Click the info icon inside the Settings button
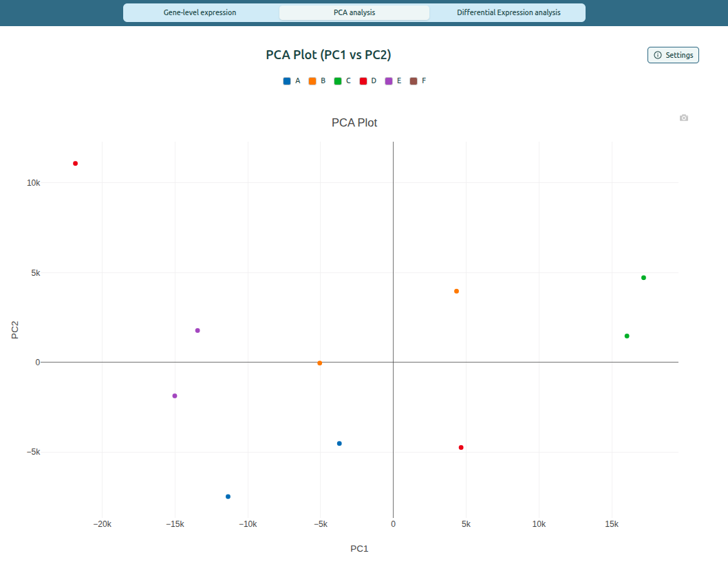This screenshot has height=562, width=728. click(657, 55)
